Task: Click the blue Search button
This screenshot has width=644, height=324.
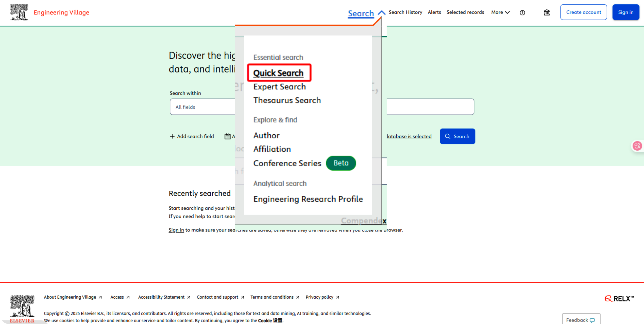Action: point(457,136)
